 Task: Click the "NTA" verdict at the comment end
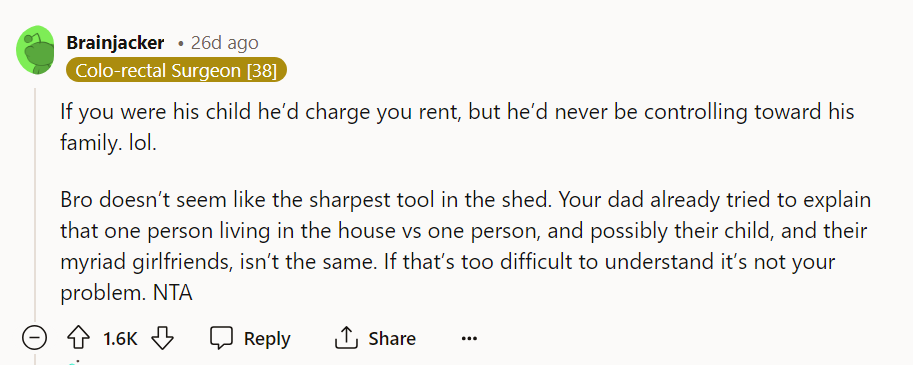click(172, 293)
